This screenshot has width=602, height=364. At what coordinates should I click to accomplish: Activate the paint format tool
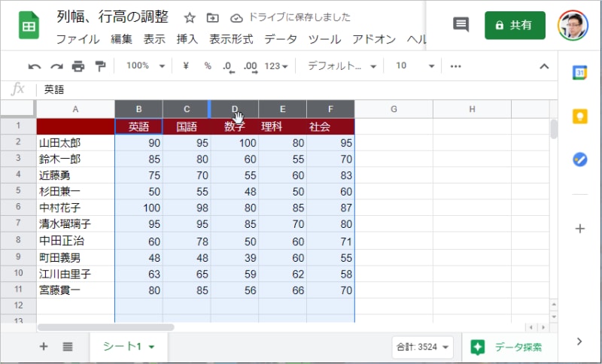click(x=100, y=66)
